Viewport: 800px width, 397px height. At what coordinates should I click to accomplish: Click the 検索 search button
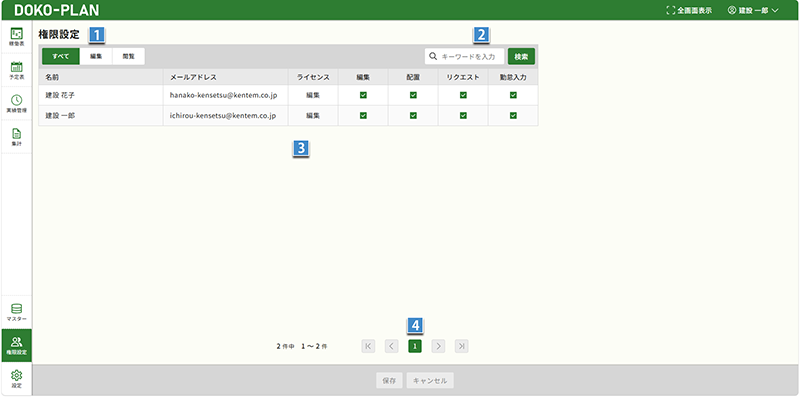(521, 56)
